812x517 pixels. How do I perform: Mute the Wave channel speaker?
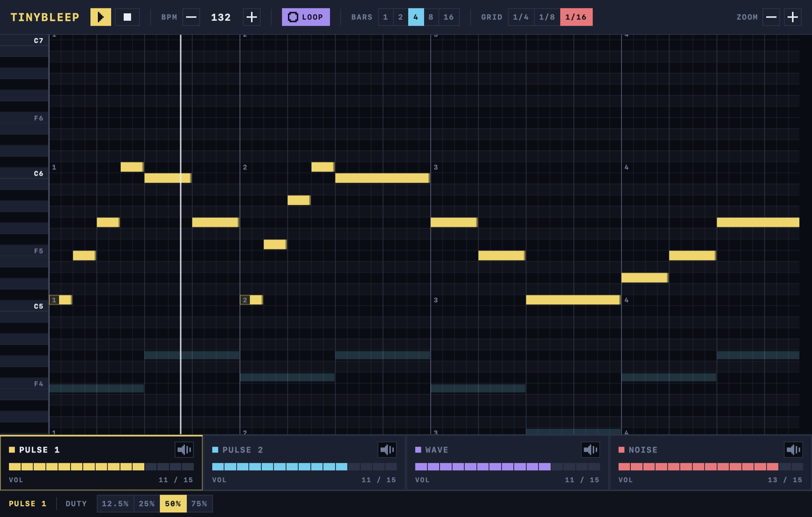pos(590,449)
